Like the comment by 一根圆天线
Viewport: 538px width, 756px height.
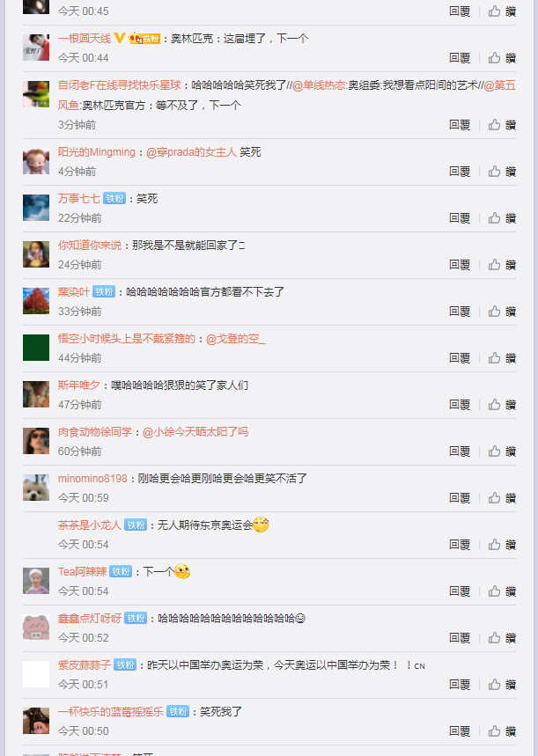point(502,58)
